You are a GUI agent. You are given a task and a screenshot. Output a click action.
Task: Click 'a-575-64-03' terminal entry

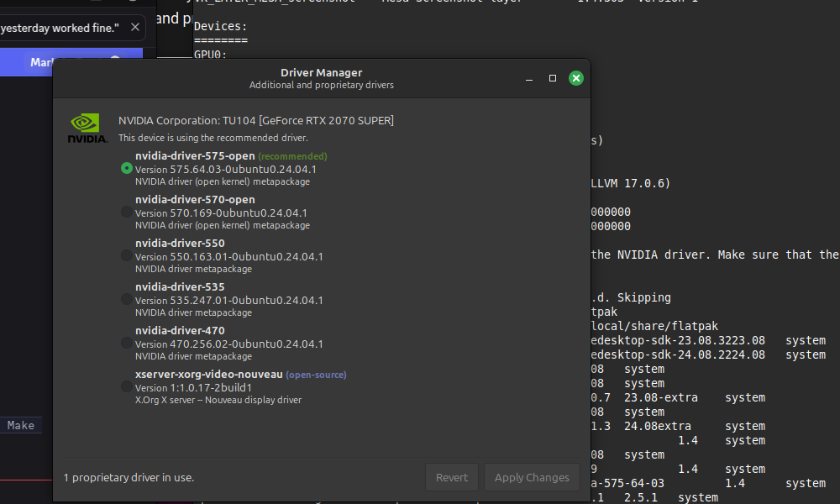[x=627, y=483]
